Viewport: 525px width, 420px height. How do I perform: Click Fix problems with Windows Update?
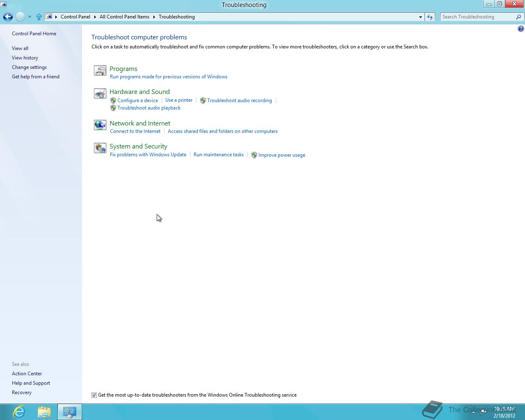148,155
